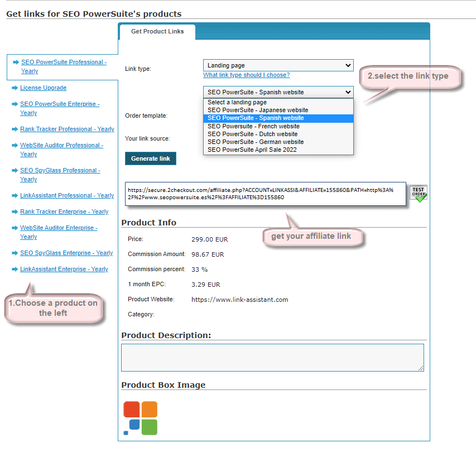Click the commission amount 98.67 EUR
The image size is (476, 467).
[x=208, y=254]
